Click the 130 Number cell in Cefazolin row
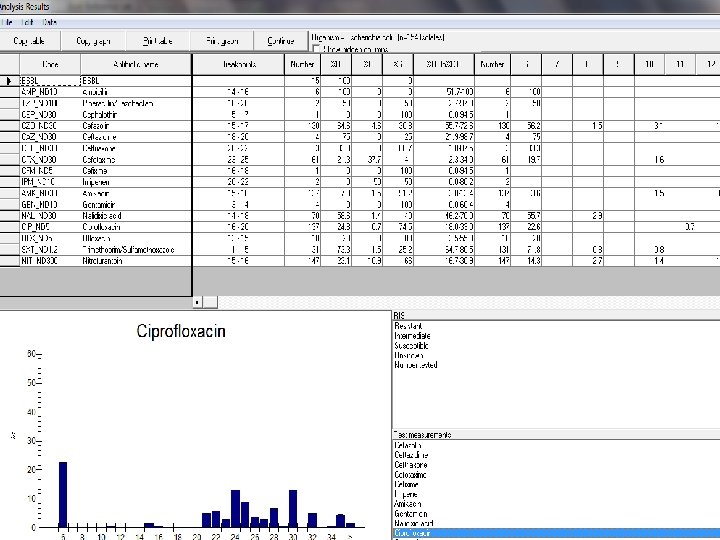 pyautogui.click(x=302, y=126)
